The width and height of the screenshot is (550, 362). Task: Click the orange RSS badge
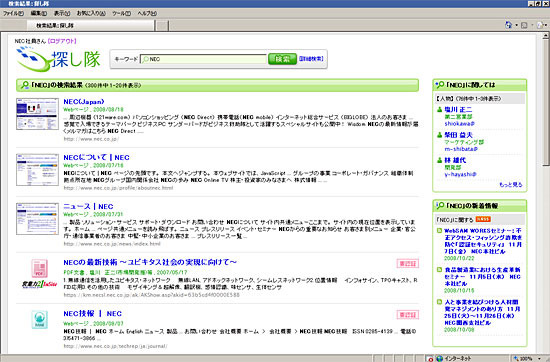pyautogui.click(x=483, y=220)
